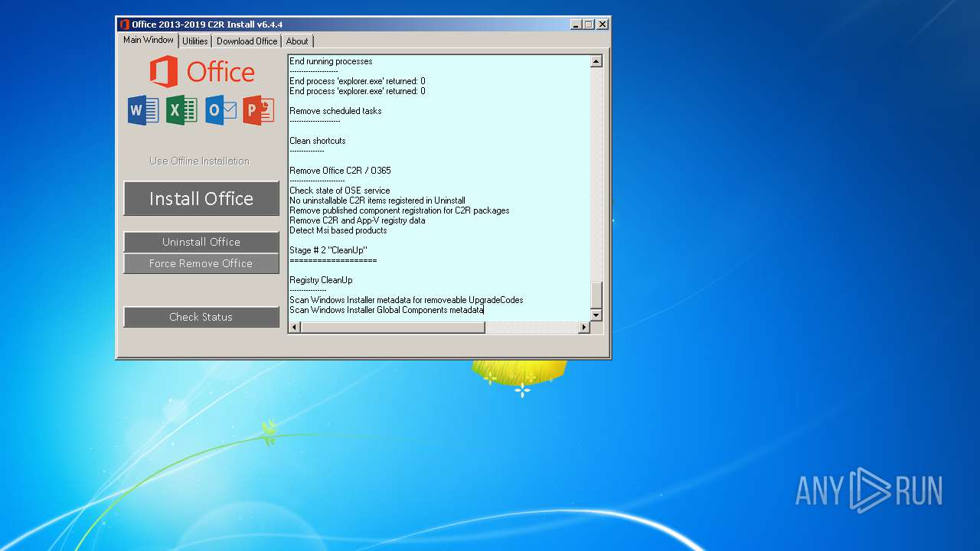
Task: Close the C2R Install window
Action: click(x=603, y=24)
